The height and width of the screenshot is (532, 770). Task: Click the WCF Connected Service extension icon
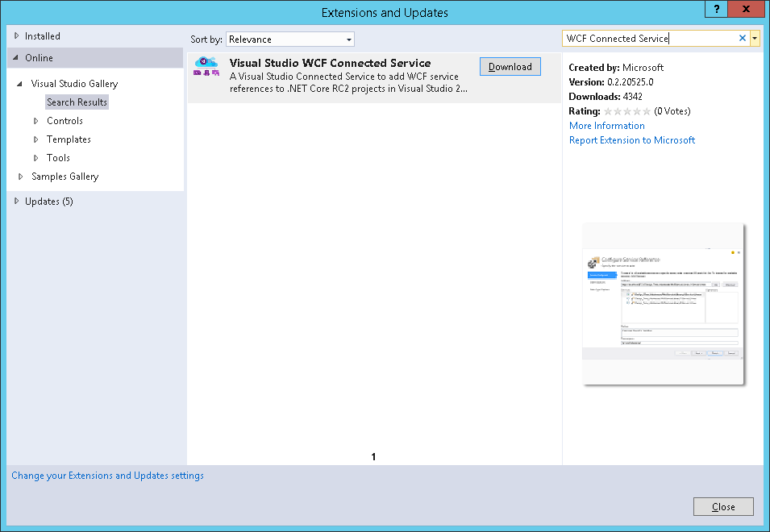click(x=206, y=66)
